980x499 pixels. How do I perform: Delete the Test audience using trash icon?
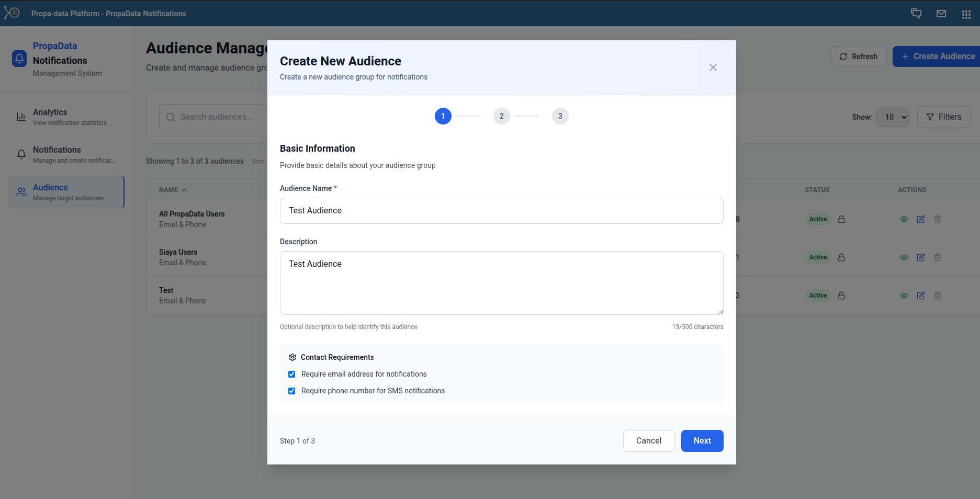pyautogui.click(x=937, y=296)
